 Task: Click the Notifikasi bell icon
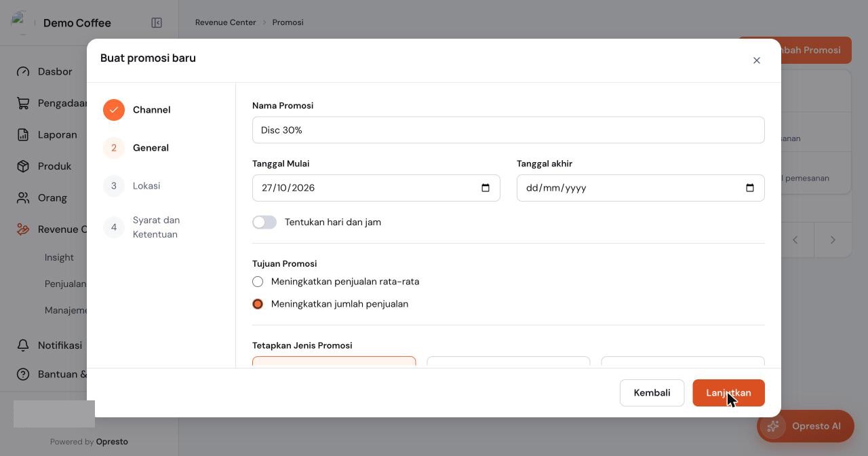[23, 345]
